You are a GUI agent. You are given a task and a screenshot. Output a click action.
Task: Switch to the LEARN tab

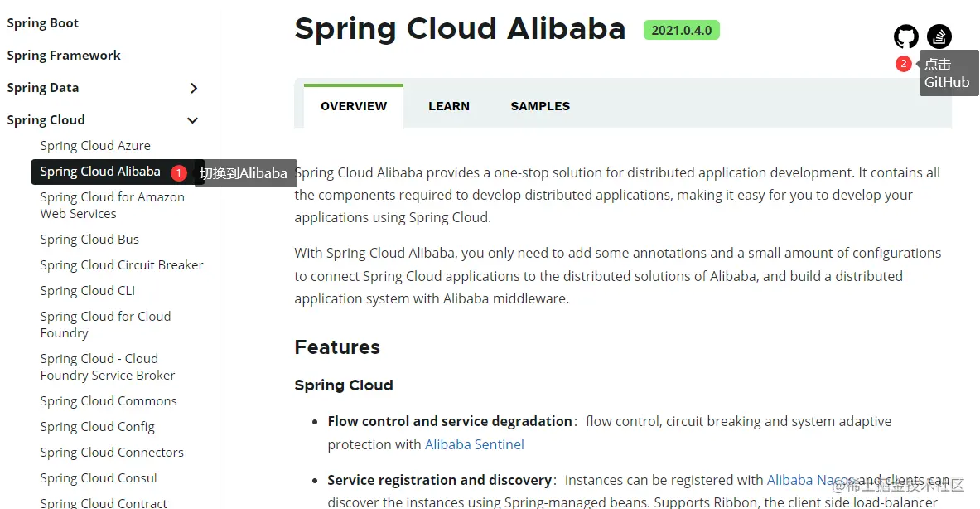(x=449, y=106)
